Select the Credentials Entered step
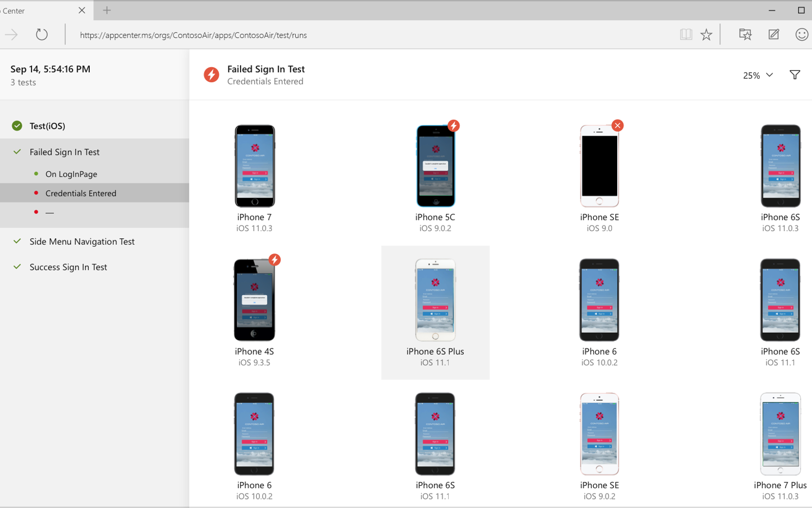 [x=81, y=194]
